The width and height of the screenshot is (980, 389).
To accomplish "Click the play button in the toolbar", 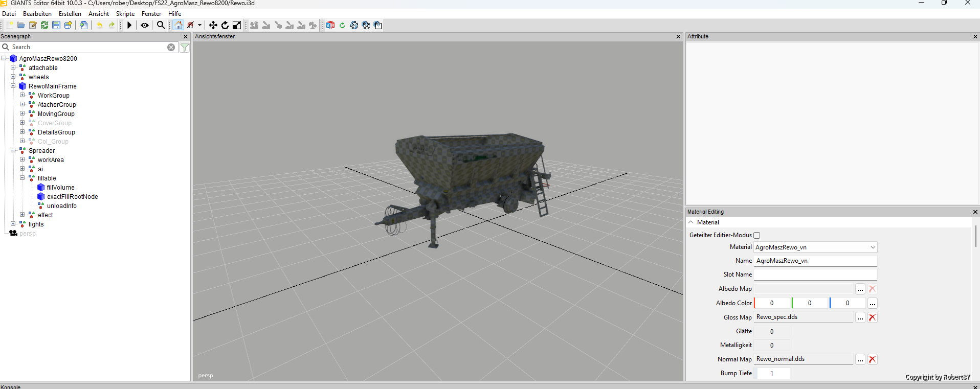I will 129,25.
